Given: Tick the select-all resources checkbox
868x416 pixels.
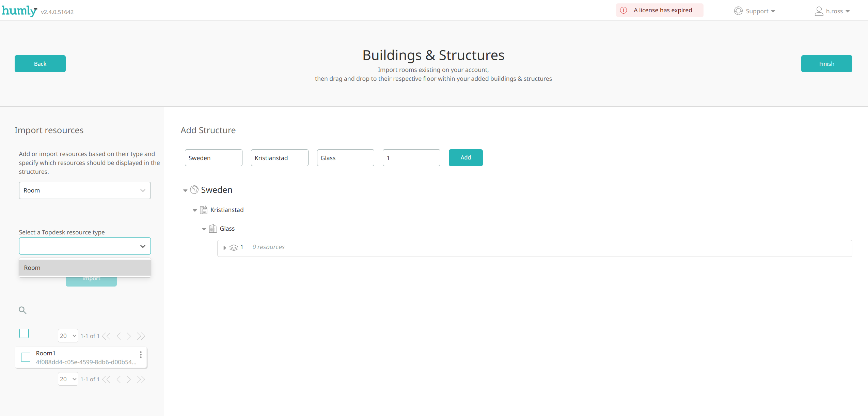Looking at the screenshot, I should pyautogui.click(x=24, y=333).
